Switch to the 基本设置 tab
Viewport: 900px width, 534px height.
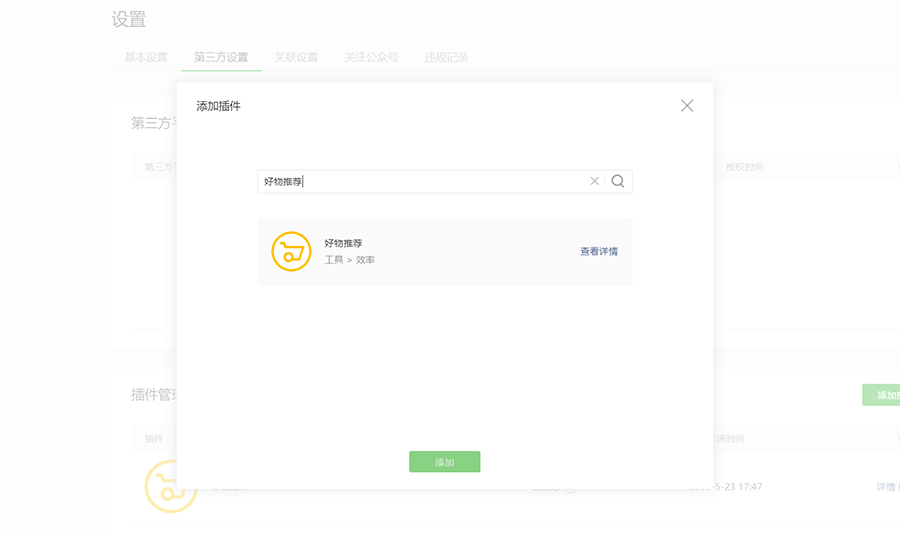pos(146,57)
